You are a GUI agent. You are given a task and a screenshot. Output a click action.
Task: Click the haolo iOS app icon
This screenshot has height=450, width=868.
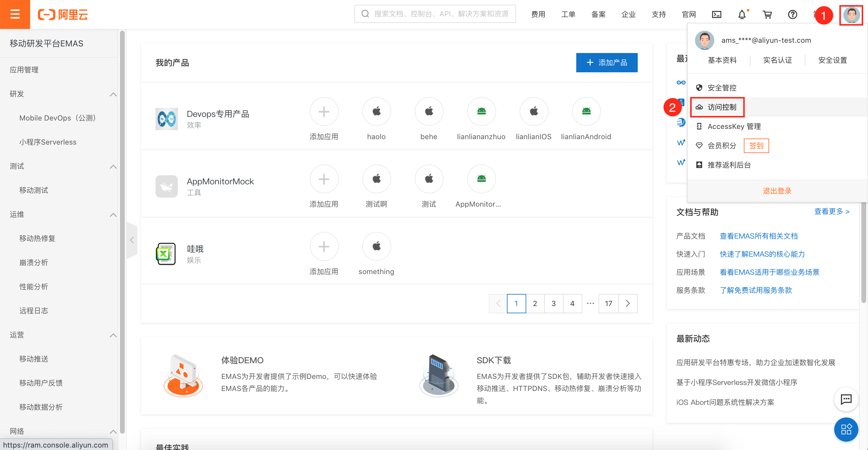(x=376, y=111)
